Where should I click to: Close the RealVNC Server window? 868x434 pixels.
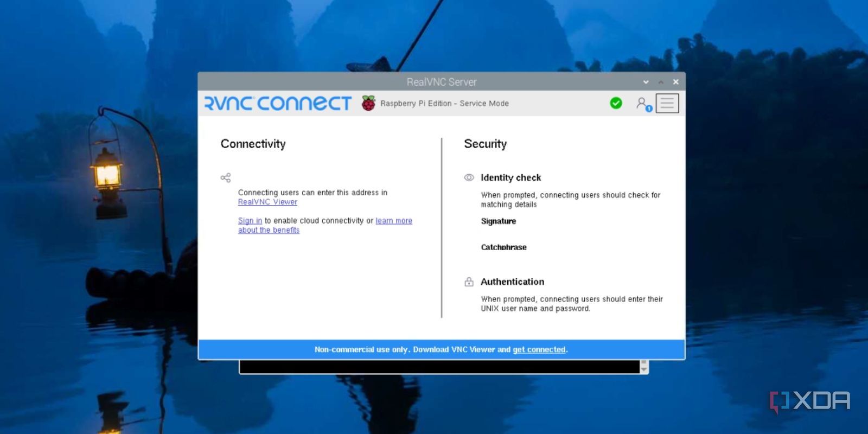[676, 82]
